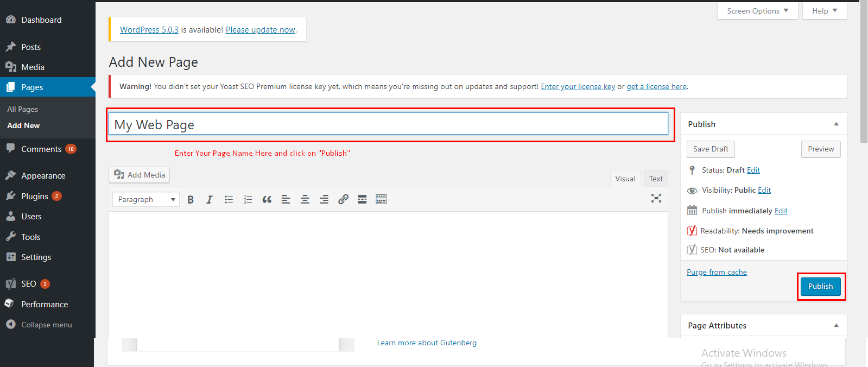Click the Media sidebar icon
868x367 pixels.
11,67
